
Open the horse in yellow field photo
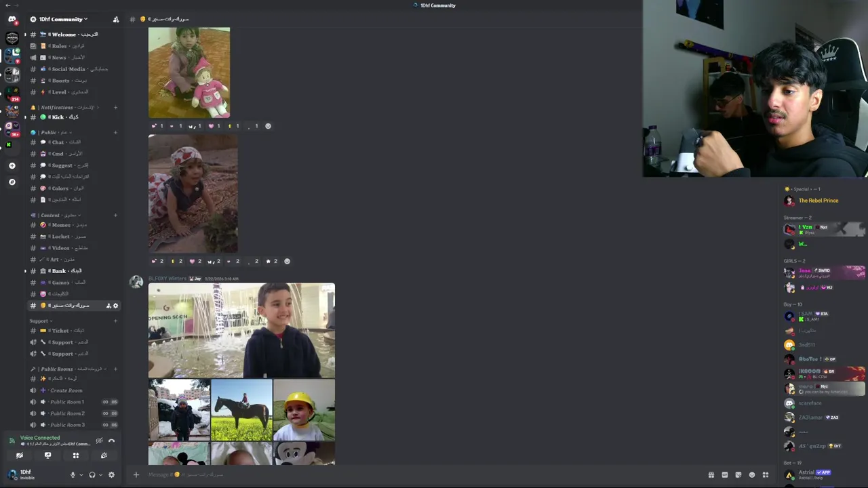click(x=241, y=410)
